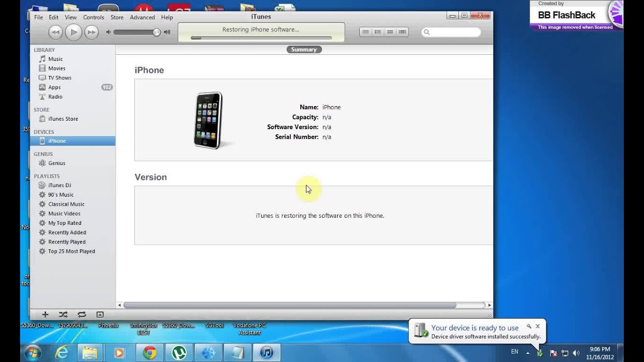Click the scrollbar right arrow
Viewport: 644px width, 362px height.
point(490,305)
